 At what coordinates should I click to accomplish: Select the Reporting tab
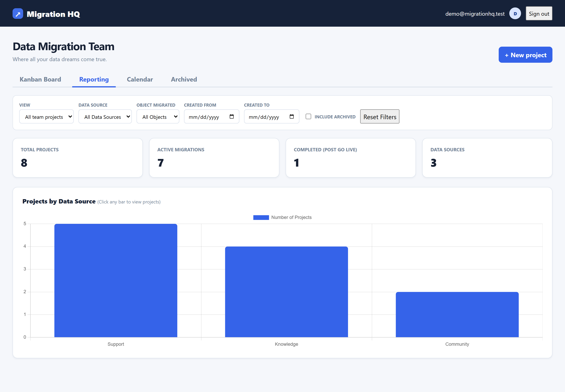[x=94, y=79]
